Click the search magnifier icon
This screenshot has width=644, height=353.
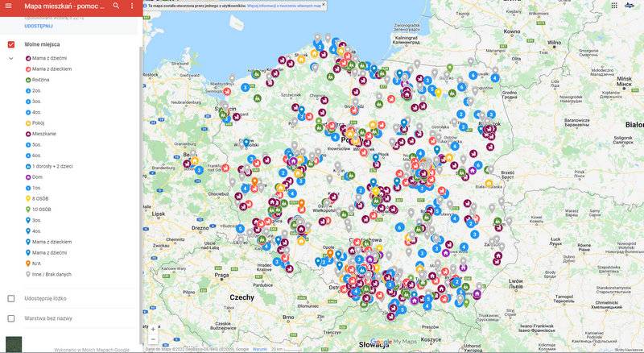(x=116, y=6)
